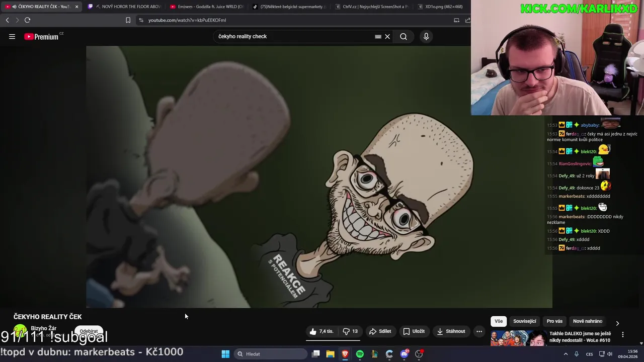Click the ČEKYHO REALITY ČEK video title
Image resolution: width=644 pixels, height=362 pixels.
pyautogui.click(x=48, y=317)
